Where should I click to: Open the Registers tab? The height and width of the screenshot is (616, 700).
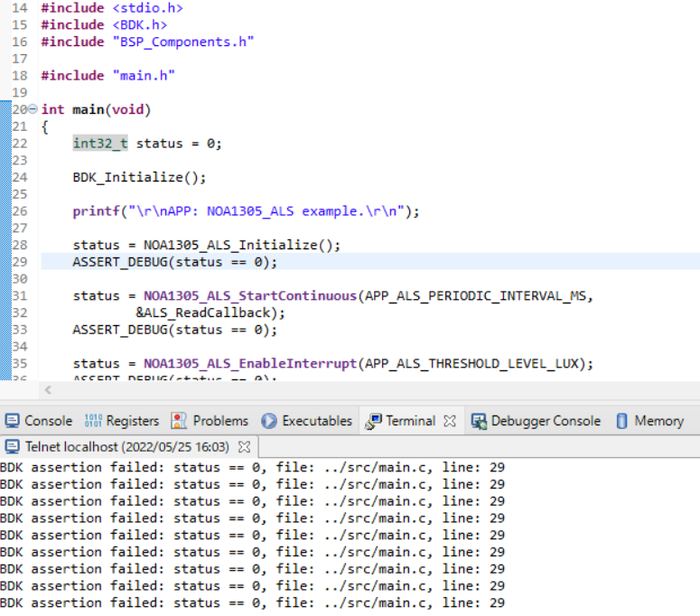(x=122, y=421)
